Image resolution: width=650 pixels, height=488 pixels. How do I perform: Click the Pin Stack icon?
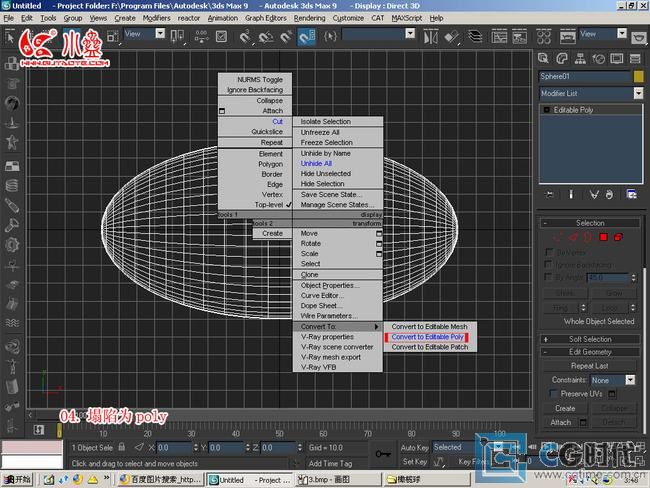tap(550, 194)
